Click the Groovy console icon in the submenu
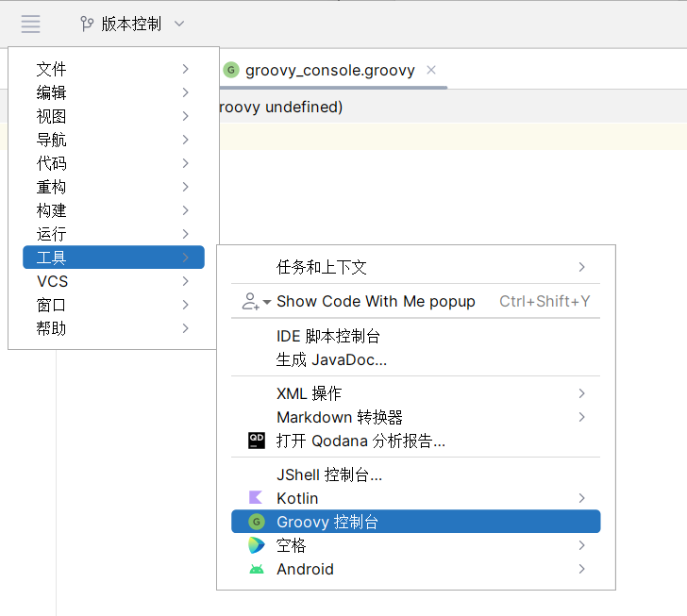The width and height of the screenshot is (687, 616). pos(256,522)
